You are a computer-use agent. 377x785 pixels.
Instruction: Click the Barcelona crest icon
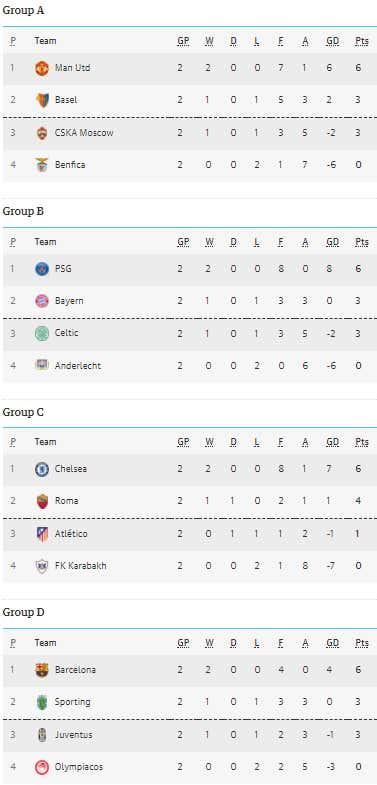coord(42,670)
